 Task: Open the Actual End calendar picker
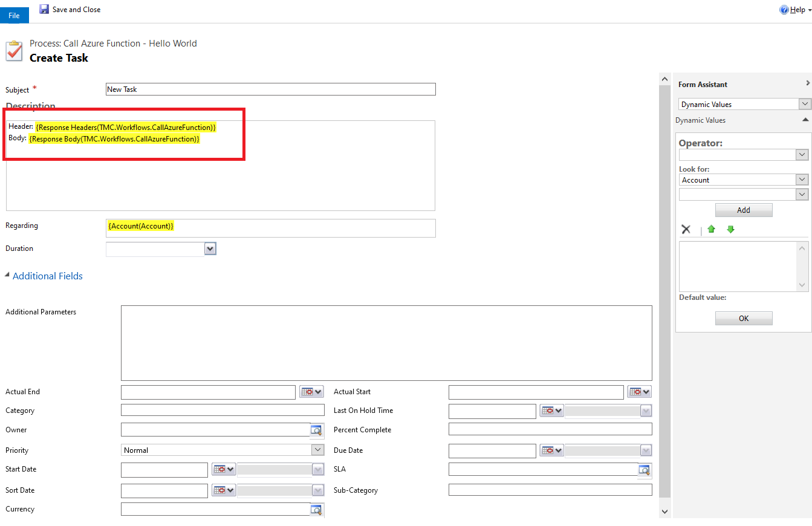[x=311, y=392]
